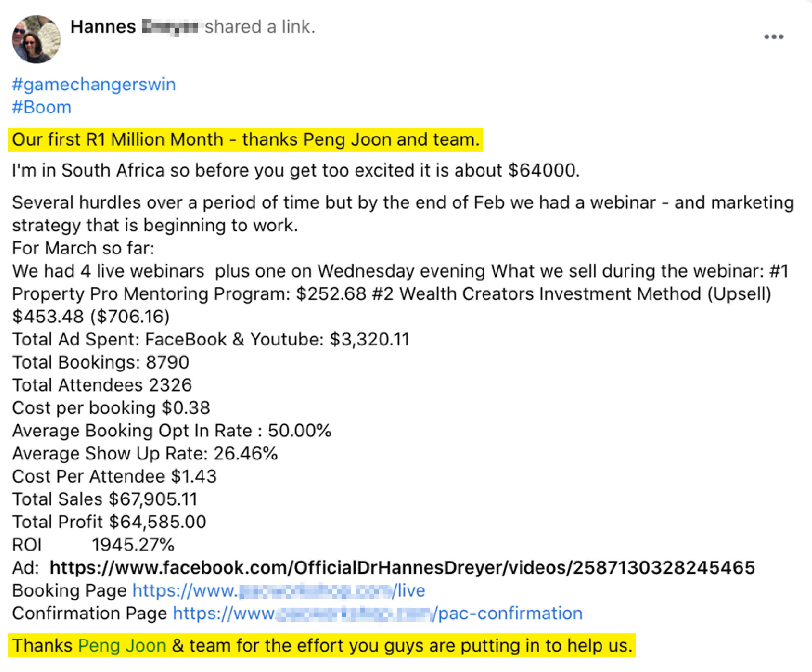Open the Booking Page /live link
The width and height of the screenshot is (812, 672).
click(279, 590)
